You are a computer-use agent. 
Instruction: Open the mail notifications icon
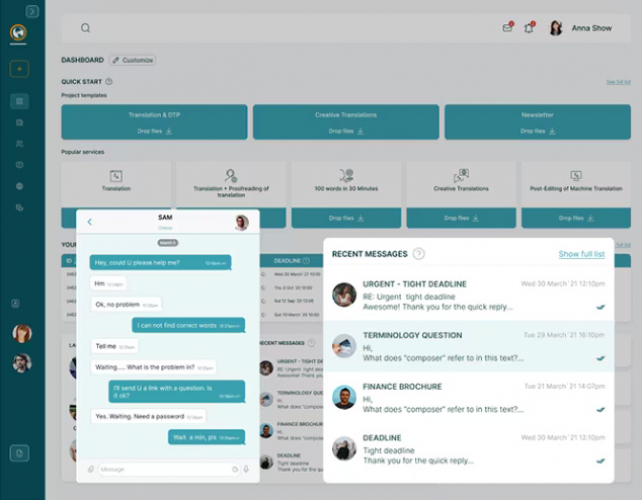tap(508, 27)
